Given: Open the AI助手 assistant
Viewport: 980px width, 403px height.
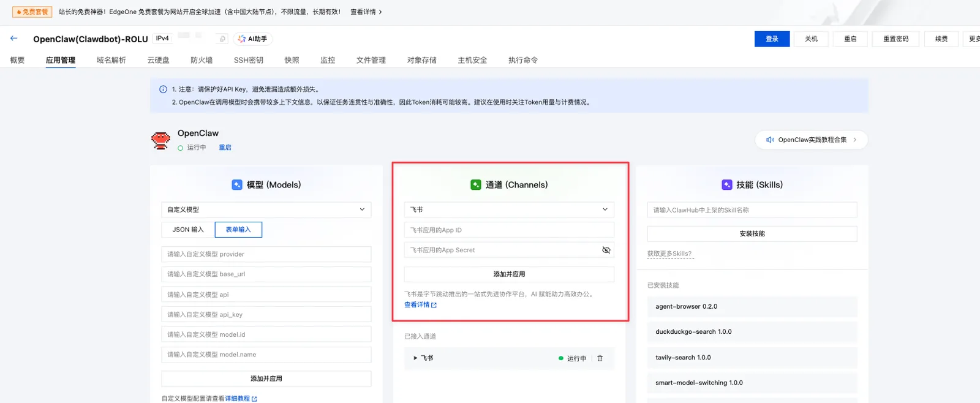Looking at the screenshot, I should tap(252, 39).
